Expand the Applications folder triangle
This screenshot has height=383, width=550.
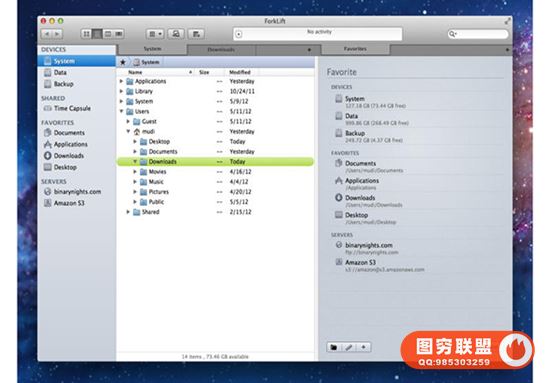tap(122, 81)
